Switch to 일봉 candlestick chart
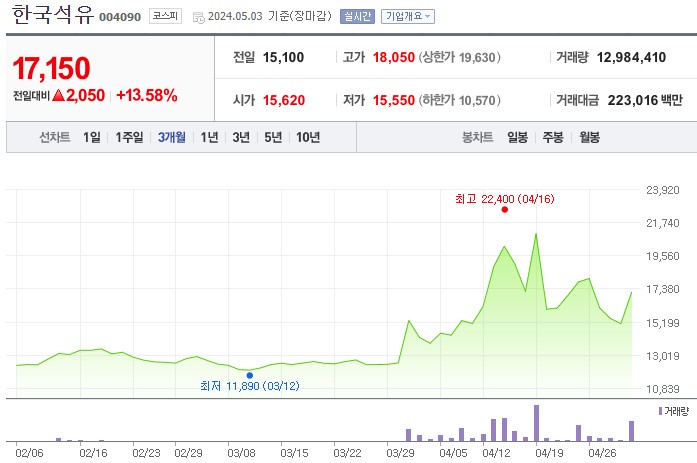The height and width of the screenshot is (463, 697). pyautogui.click(x=517, y=137)
